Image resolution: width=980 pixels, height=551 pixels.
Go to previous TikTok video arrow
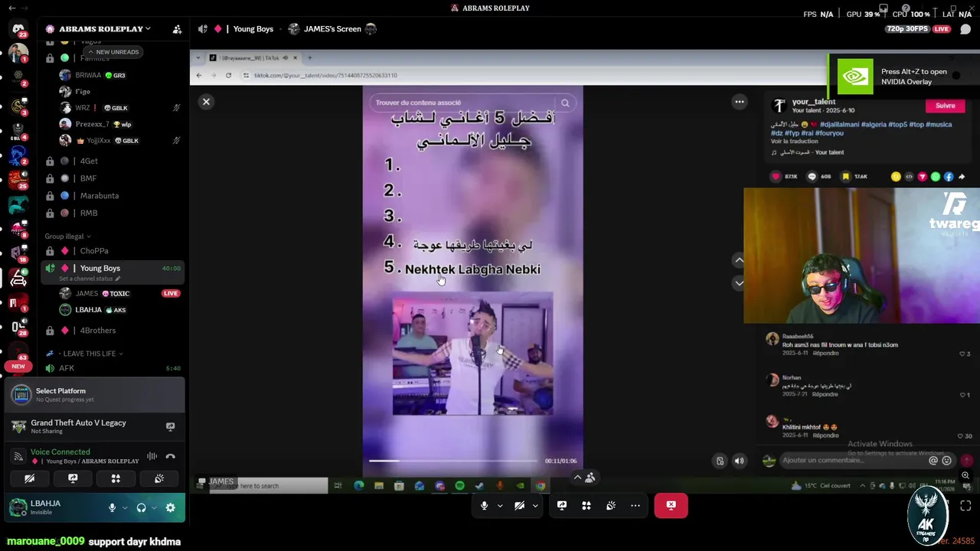coord(739,260)
